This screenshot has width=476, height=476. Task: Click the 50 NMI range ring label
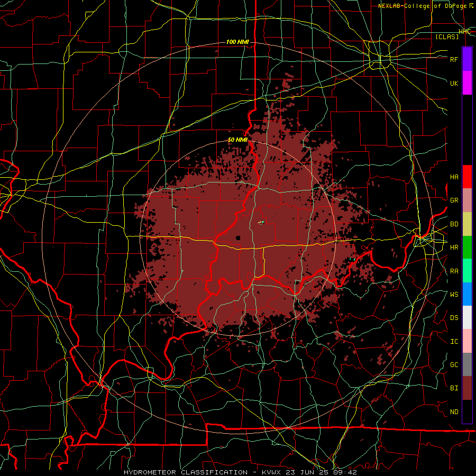[237, 140]
